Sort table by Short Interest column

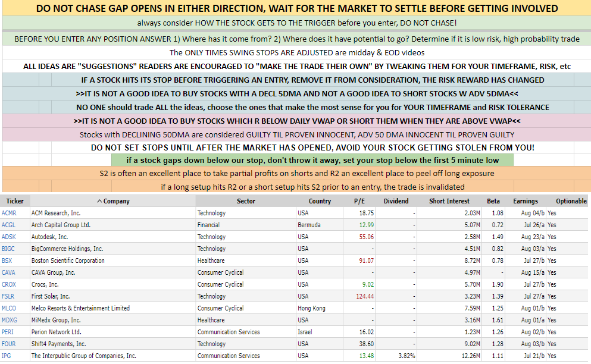[x=449, y=201]
